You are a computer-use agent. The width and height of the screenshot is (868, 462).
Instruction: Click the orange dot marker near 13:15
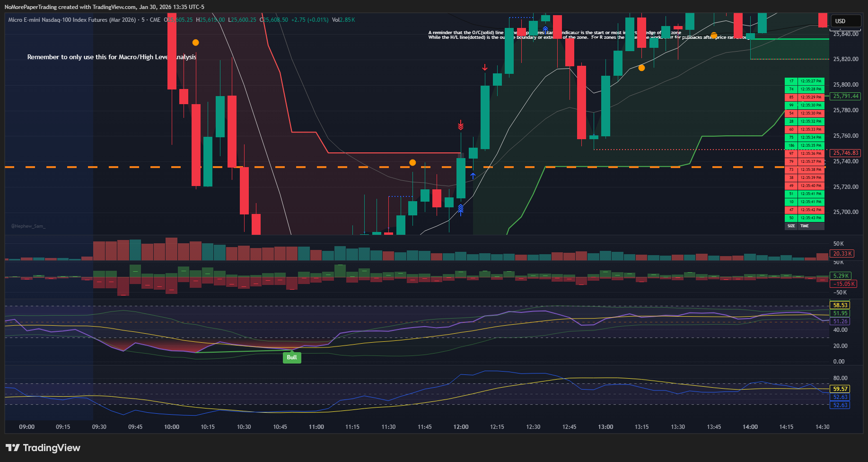[641, 68]
